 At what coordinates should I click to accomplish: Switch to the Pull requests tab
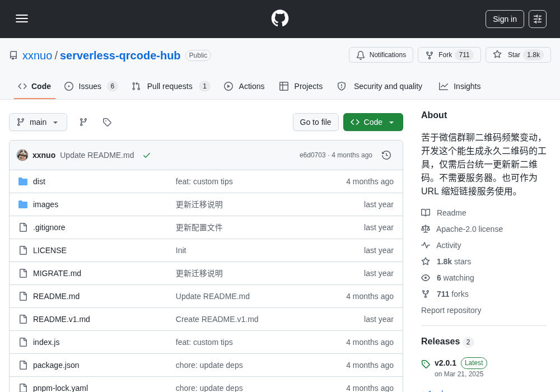(x=171, y=86)
